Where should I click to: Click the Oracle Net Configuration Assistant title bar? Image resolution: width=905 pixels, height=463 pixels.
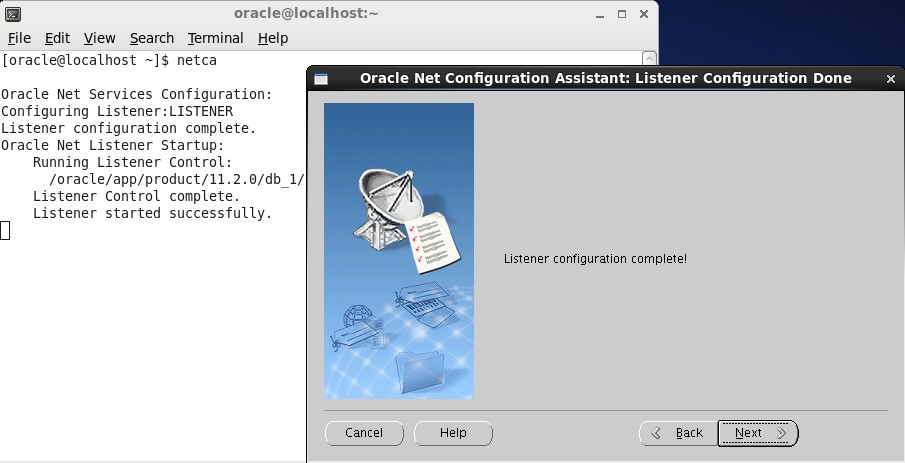click(x=605, y=79)
